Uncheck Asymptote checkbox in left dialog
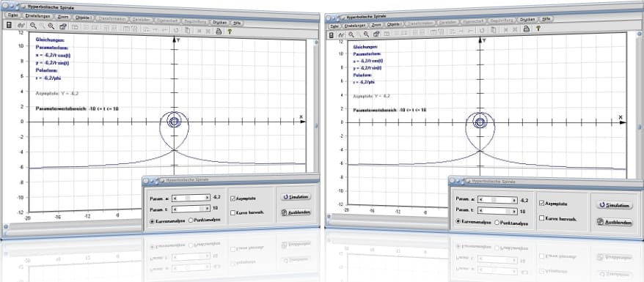Screen dimensions: 644x282 click(x=233, y=198)
